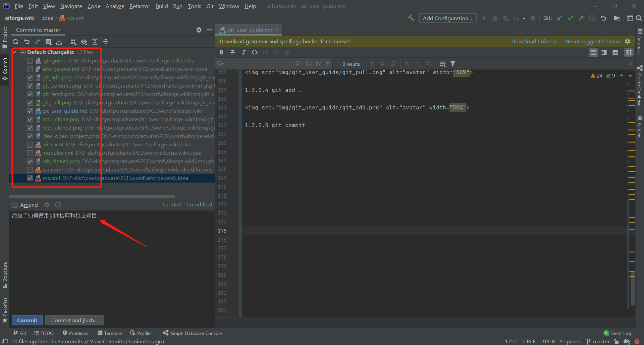Viewport: 644px width, 345px height.
Task: Click the Search Everywhere magnifier icon
Action: (x=639, y=18)
